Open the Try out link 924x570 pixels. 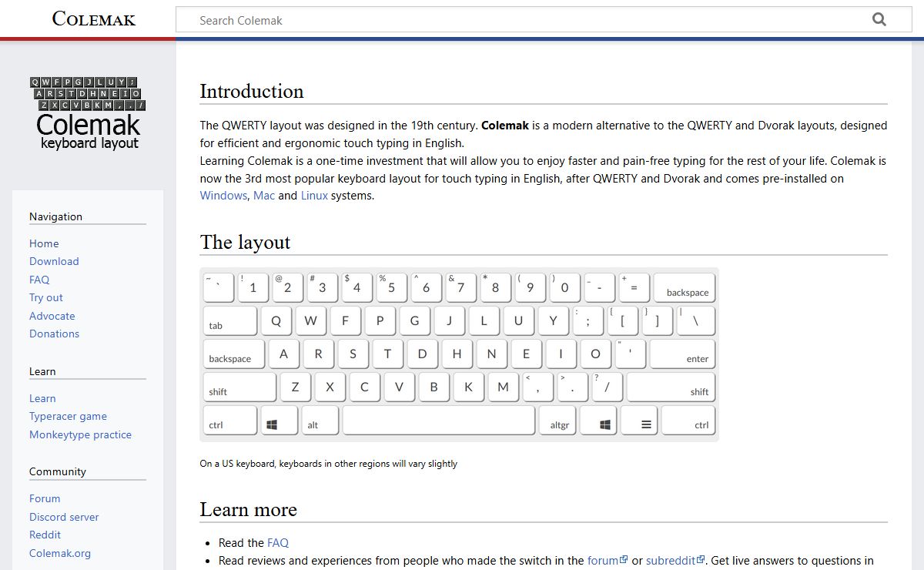point(46,297)
